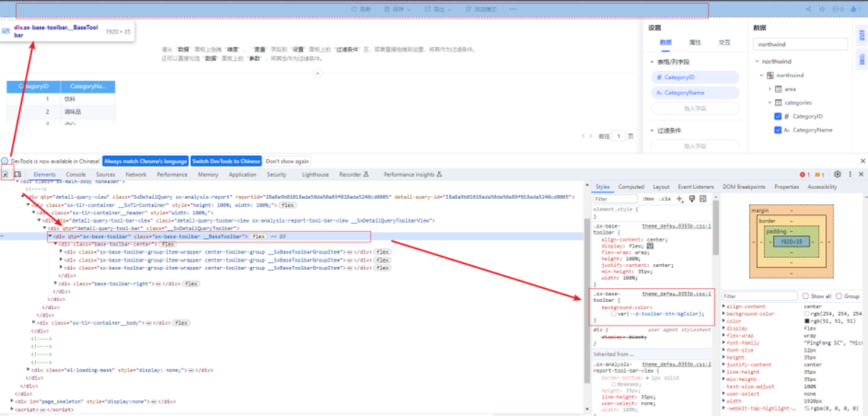The image size is (868, 416).
Task: Click the CategoryName field pill in settings
Action: pos(695,93)
